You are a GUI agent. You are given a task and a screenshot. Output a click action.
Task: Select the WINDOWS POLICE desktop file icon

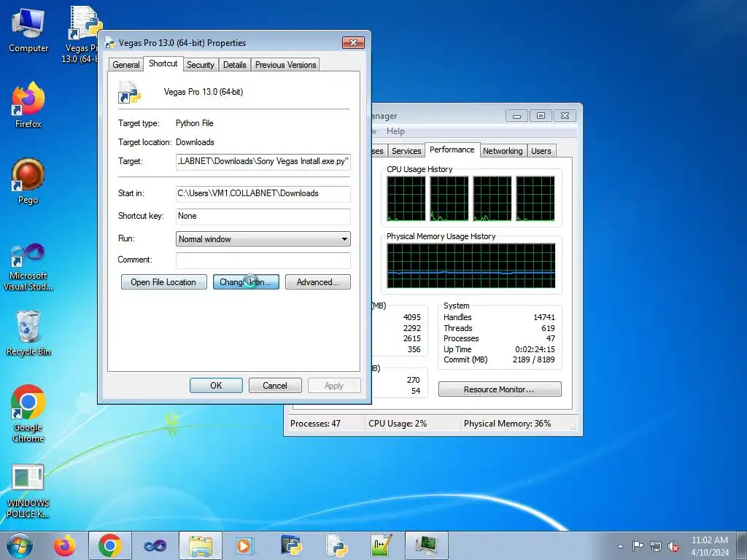(28, 491)
